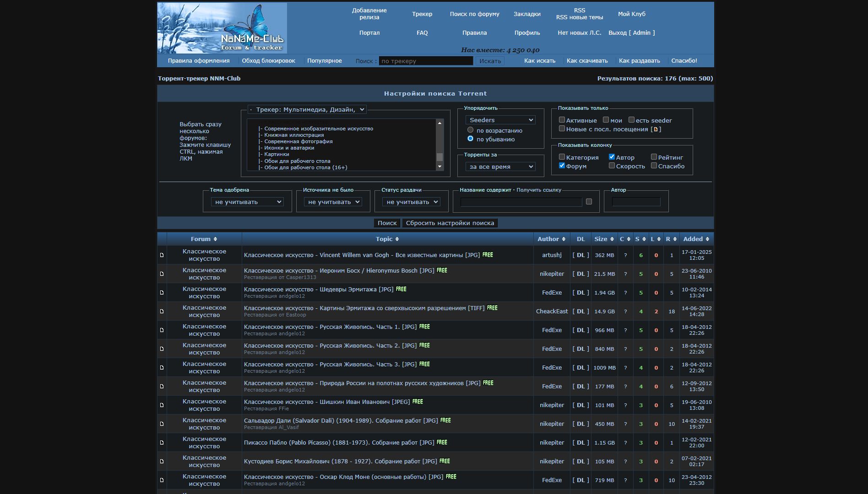Enable the Скорость column checkbox

tap(612, 166)
